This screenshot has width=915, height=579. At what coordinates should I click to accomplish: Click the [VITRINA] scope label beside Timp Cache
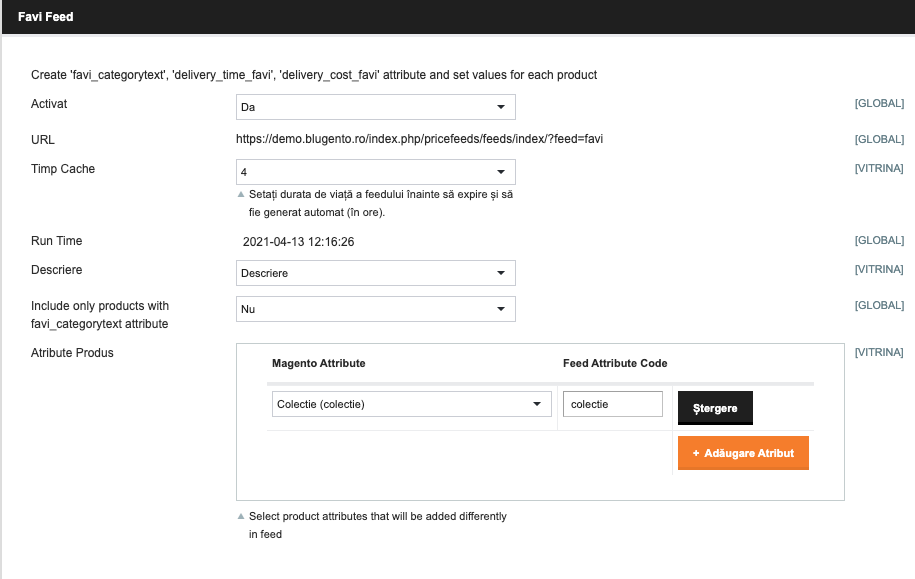[x=879, y=168]
